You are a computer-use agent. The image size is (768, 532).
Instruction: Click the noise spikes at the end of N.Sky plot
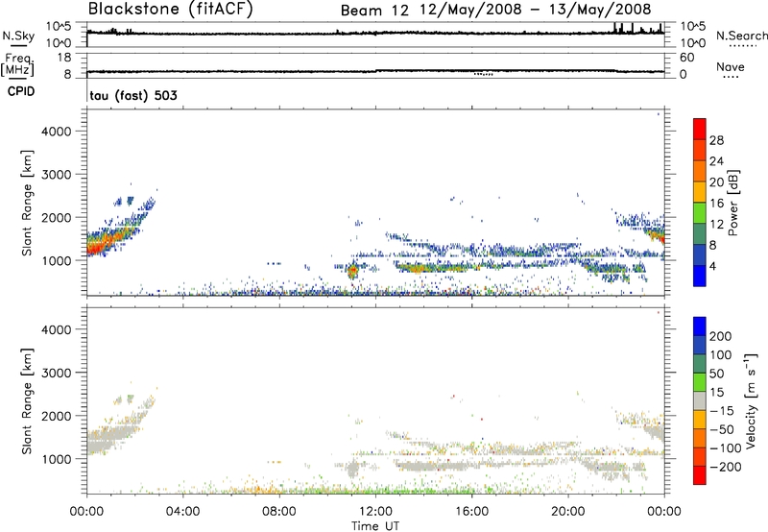tap(638, 28)
